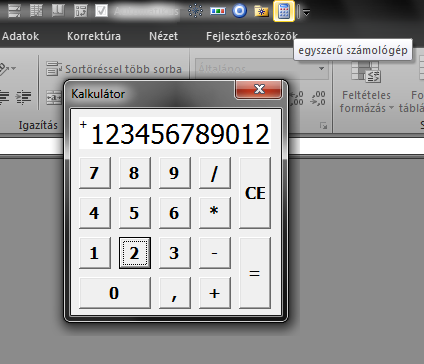This screenshot has height=364, width=424.
Task: Click the colored bar icon in quick access toolbar
Action: click(218, 11)
